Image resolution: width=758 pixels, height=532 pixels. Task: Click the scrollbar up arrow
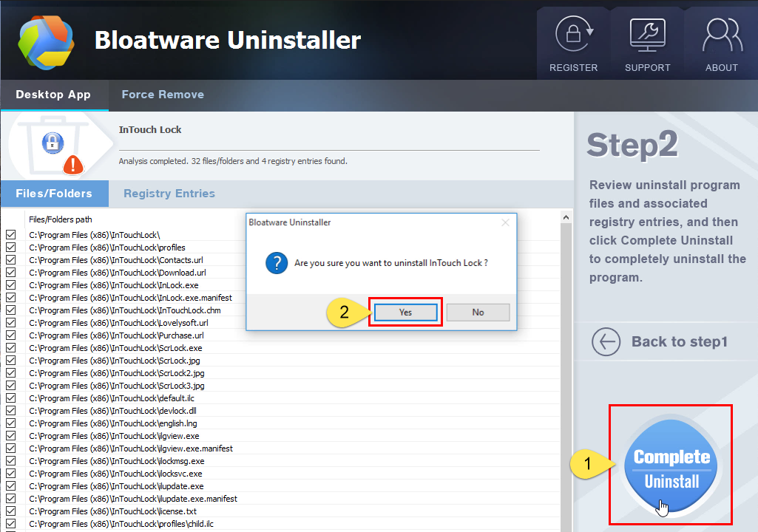click(566, 218)
